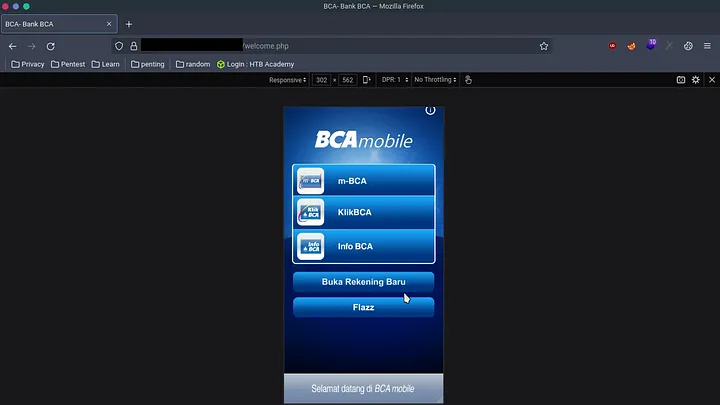Toggle touch simulation hand icon
This screenshot has width=720, height=405.
pyautogui.click(x=468, y=80)
